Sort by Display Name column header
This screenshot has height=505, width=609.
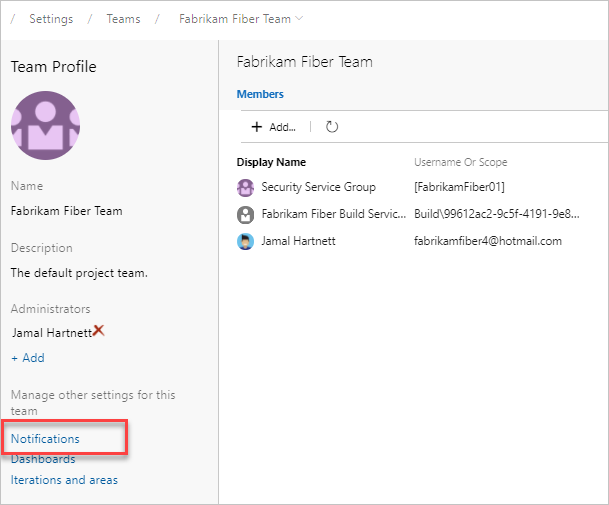coord(271,162)
